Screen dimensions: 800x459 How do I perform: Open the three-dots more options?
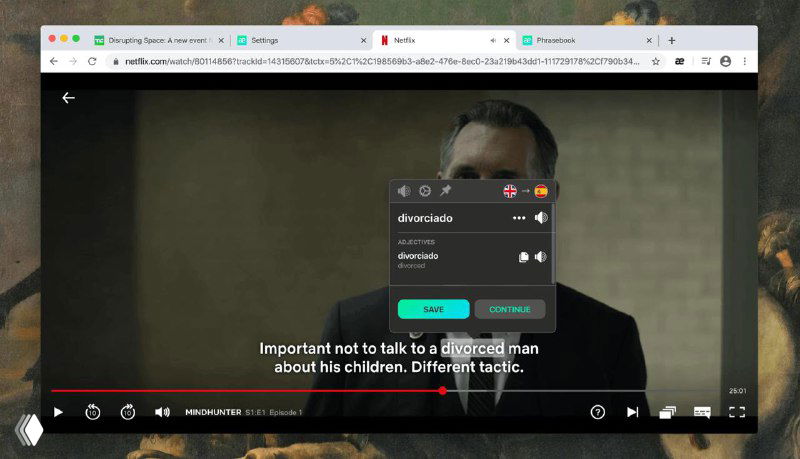pyautogui.click(x=518, y=218)
